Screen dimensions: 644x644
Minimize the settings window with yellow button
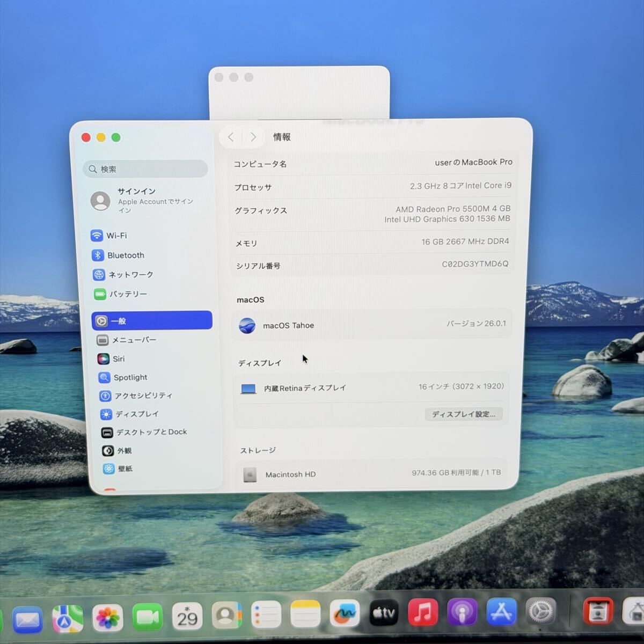(x=101, y=137)
